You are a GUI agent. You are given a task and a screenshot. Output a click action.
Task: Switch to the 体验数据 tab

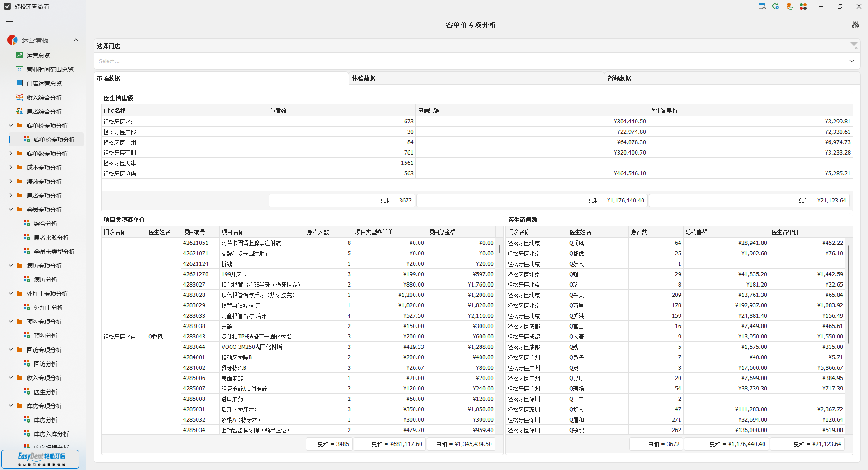pyautogui.click(x=476, y=78)
